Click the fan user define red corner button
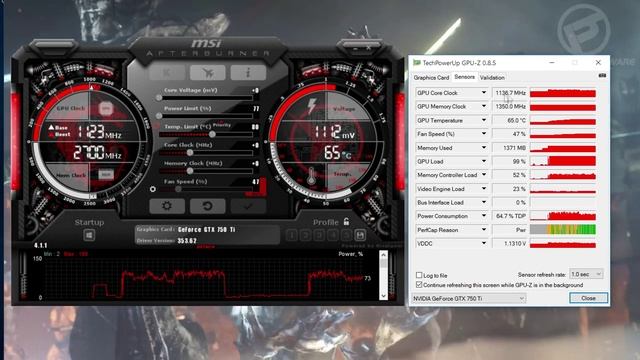Viewport: 640px width, 360px height. tap(261, 189)
